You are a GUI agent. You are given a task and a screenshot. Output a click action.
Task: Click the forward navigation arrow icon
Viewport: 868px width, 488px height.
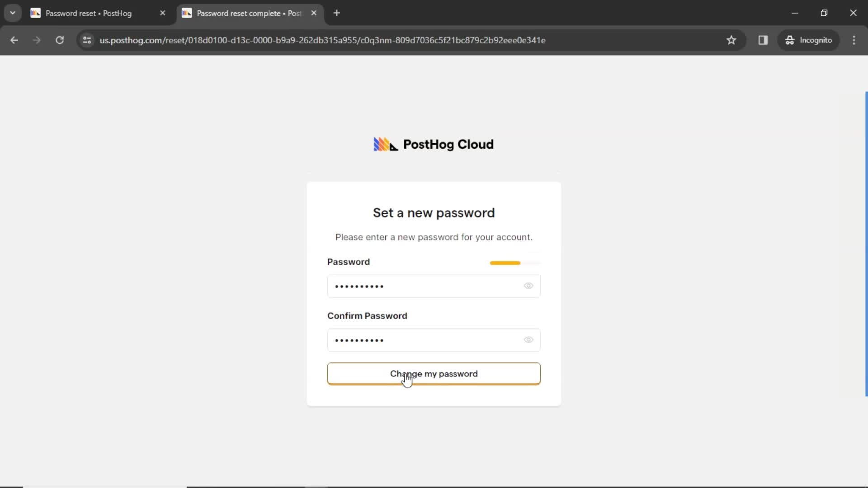(36, 40)
